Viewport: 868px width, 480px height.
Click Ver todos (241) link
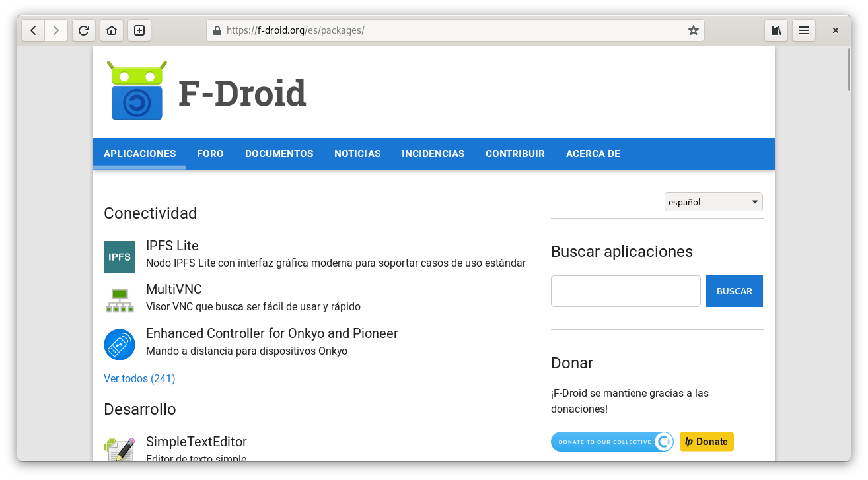pos(139,378)
